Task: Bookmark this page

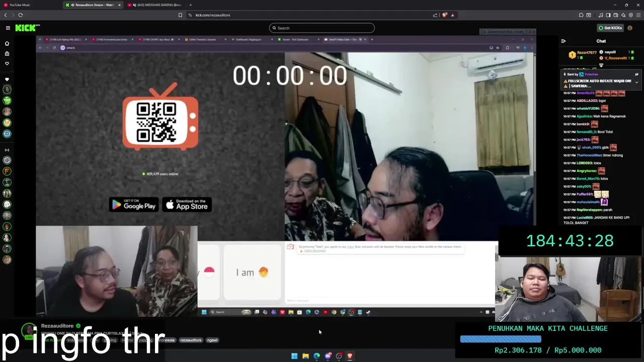Action: pos(180,15)
